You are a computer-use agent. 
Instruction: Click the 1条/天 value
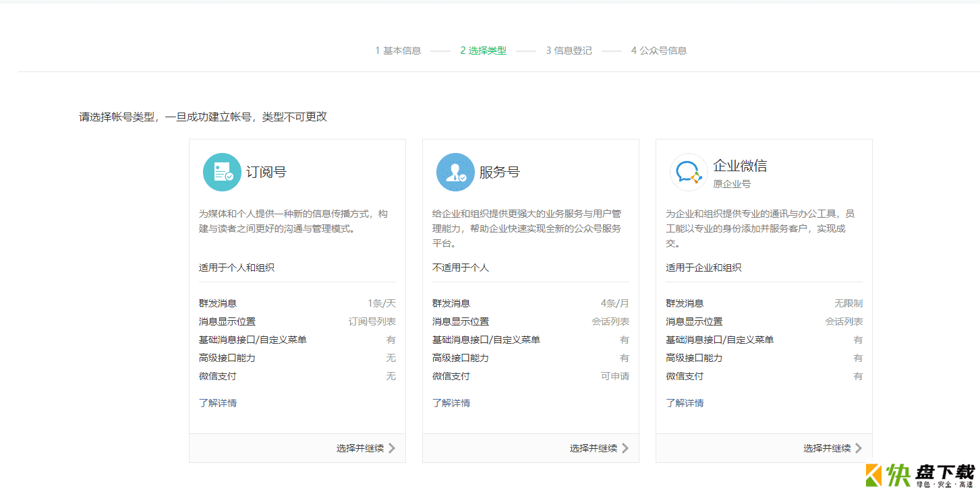tap(382, 303)
